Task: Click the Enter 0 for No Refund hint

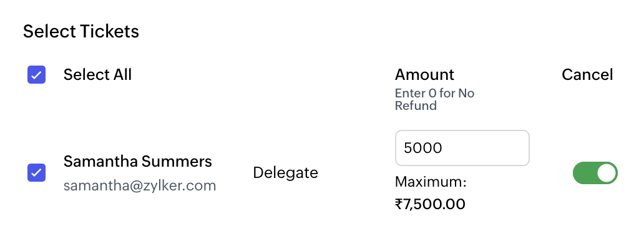Action: [434, 99]
